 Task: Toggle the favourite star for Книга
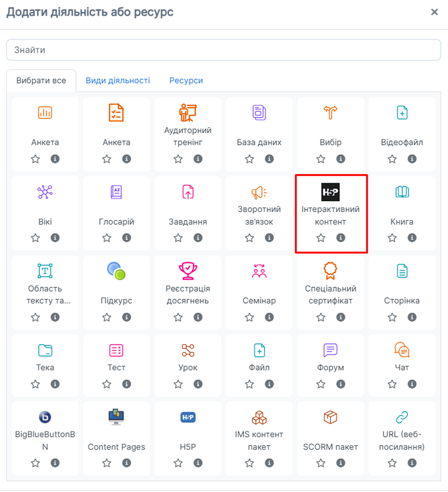click(x=392, y=238)
